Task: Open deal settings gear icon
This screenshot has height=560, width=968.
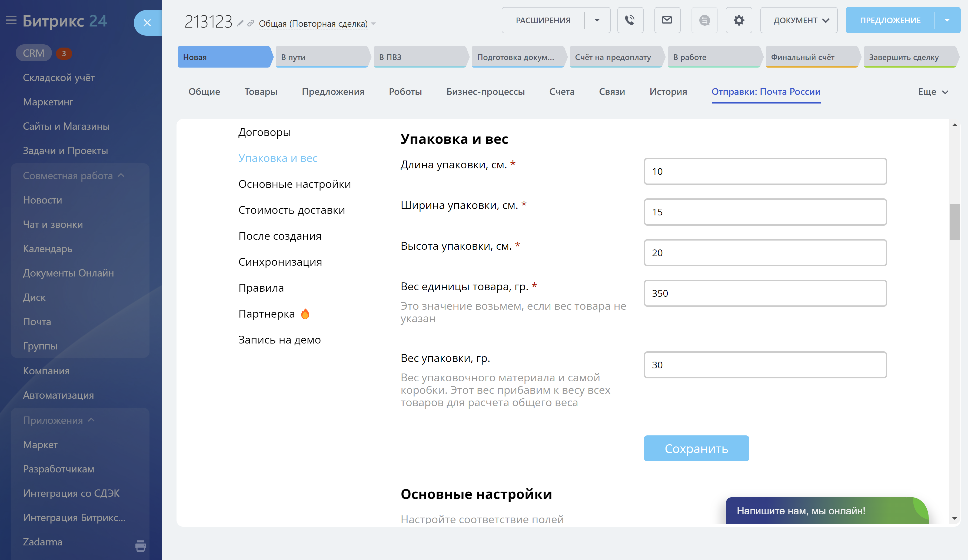Action: pos(739,20)
